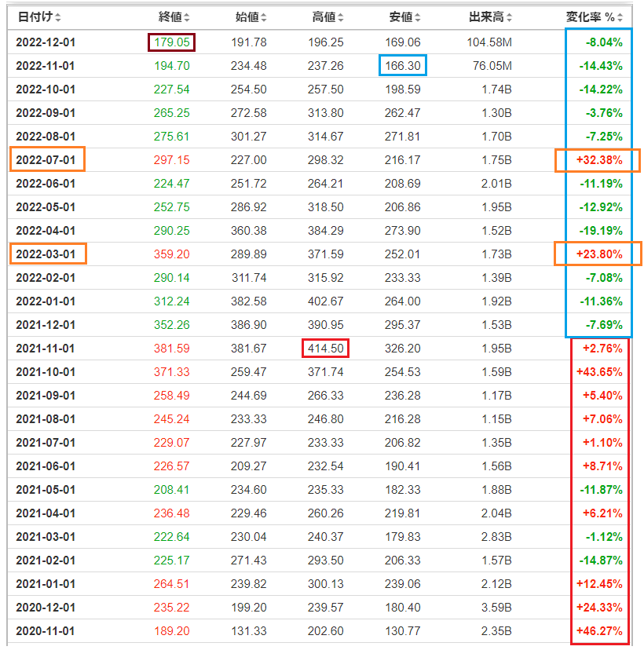This screenshot has height=650, width=644.
Task: Select closing price 297.15
Action: [x=172, y=160]
